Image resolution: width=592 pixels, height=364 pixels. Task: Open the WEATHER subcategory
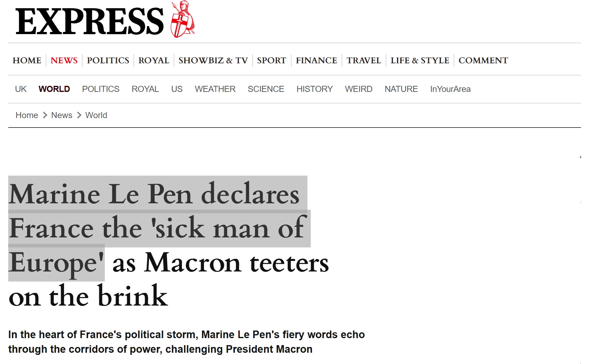[x=215, y=89]
